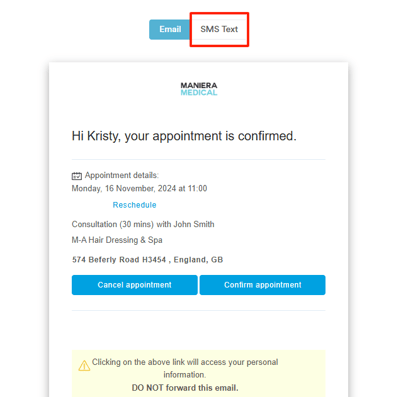Follow the Reschedule link

pos(134,205)
